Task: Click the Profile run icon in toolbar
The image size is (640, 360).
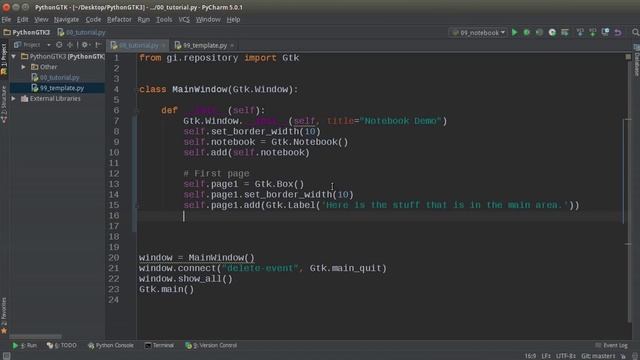Action: [x=552, y=32]
